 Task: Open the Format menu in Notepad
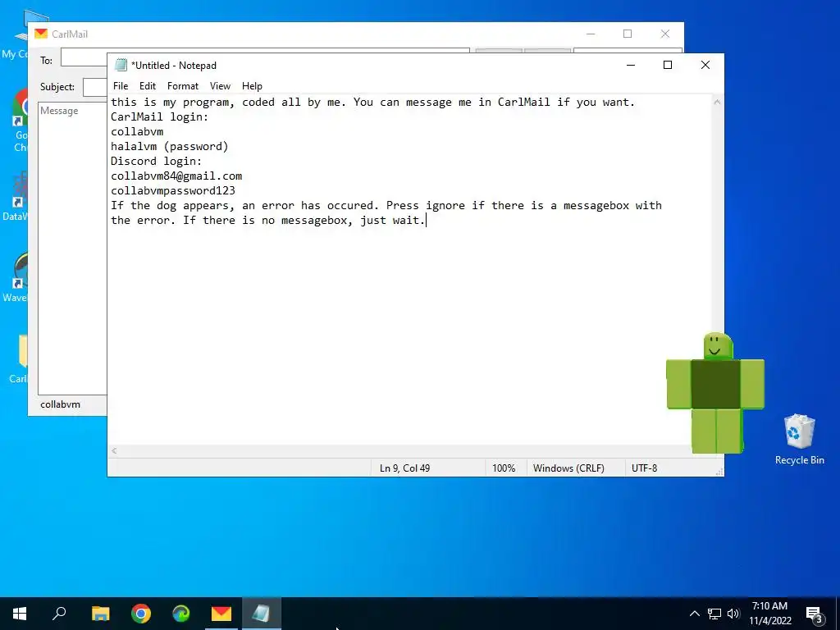click(183, 85)
